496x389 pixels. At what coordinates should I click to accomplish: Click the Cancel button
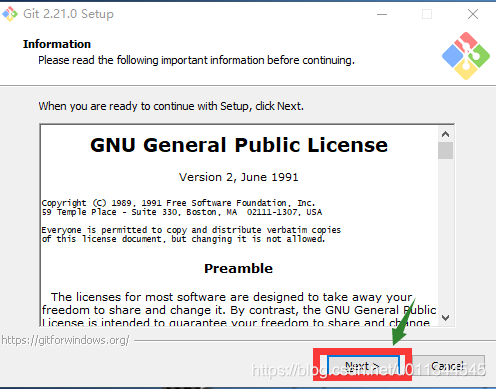448,366
